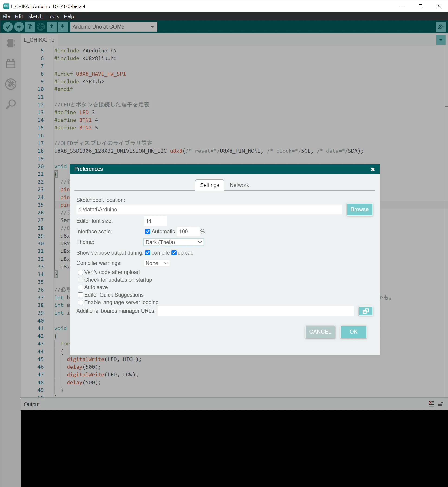The image size is (448, 487).
Task: Switch to the Network tab
Action: coord(239,185)
